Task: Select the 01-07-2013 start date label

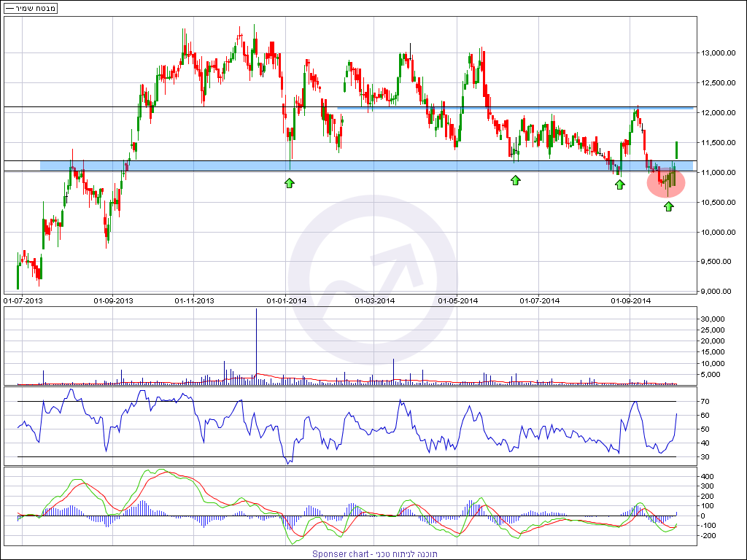Action: click(x=23, y=300)
